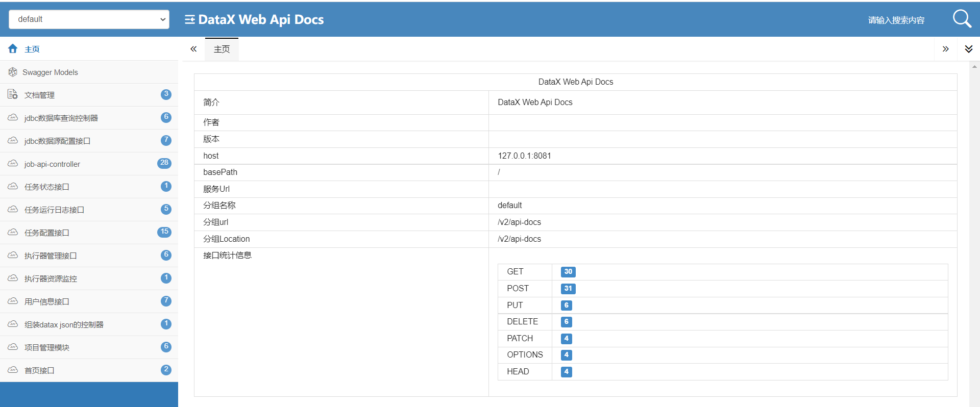The height and width of the screenshot is (407, 980).
Task: Click Swagger Models icon
Action: (13, 72)
